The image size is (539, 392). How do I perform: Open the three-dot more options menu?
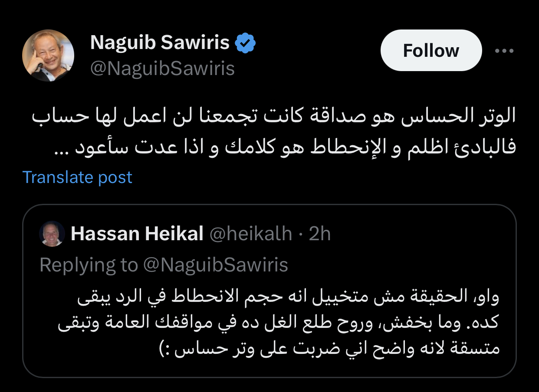[x=504, y=51]
